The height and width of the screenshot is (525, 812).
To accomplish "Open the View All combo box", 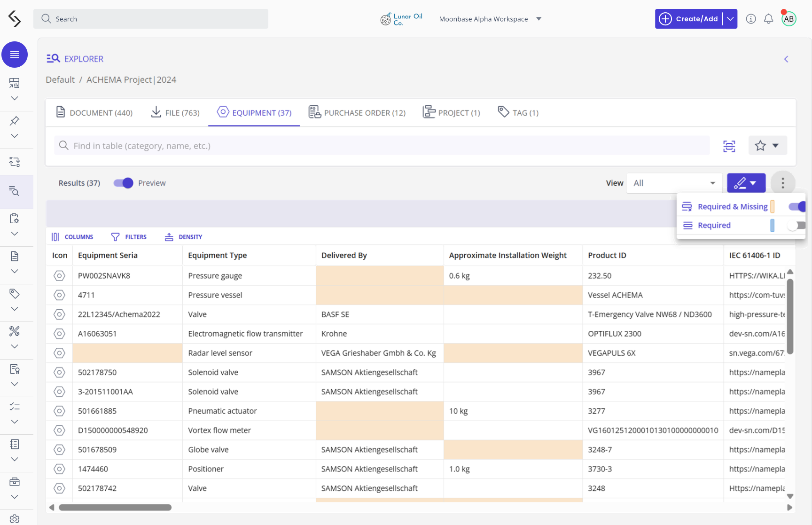I will tap(674, 183).
